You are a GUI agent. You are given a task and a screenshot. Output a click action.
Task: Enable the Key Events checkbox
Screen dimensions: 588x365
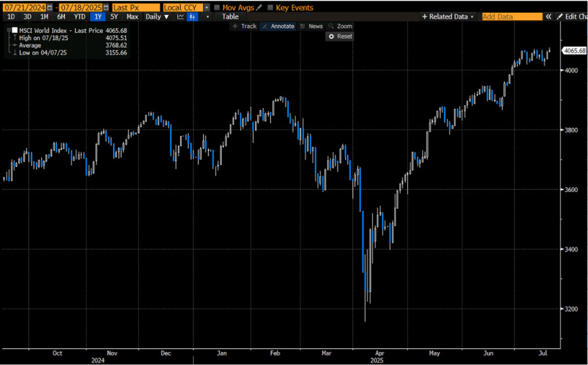click(271, 7)
